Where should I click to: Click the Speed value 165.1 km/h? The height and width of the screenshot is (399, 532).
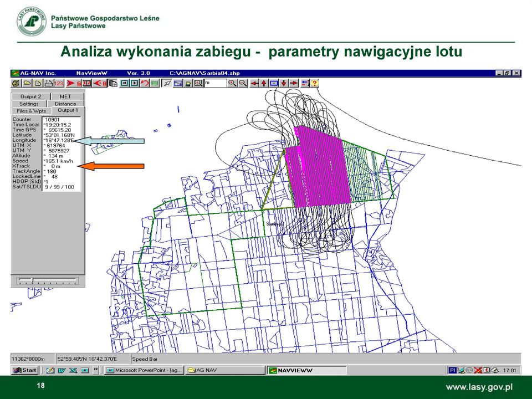[x=59, y=161]
